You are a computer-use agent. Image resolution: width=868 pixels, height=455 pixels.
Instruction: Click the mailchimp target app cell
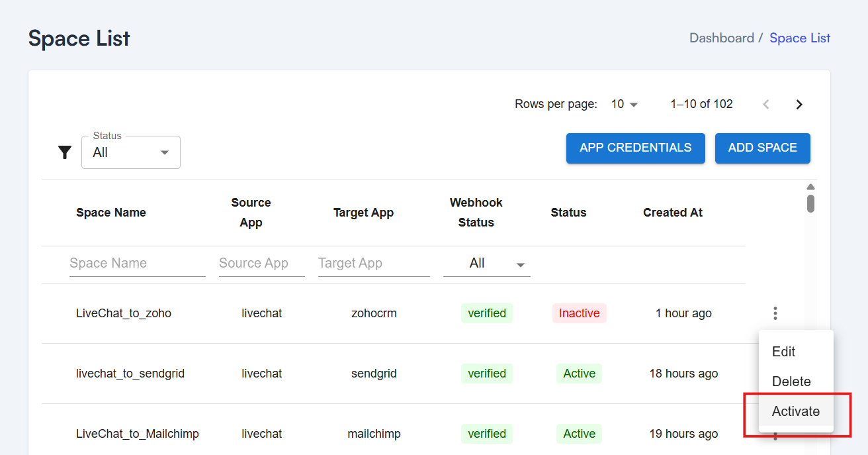point(374,434)
